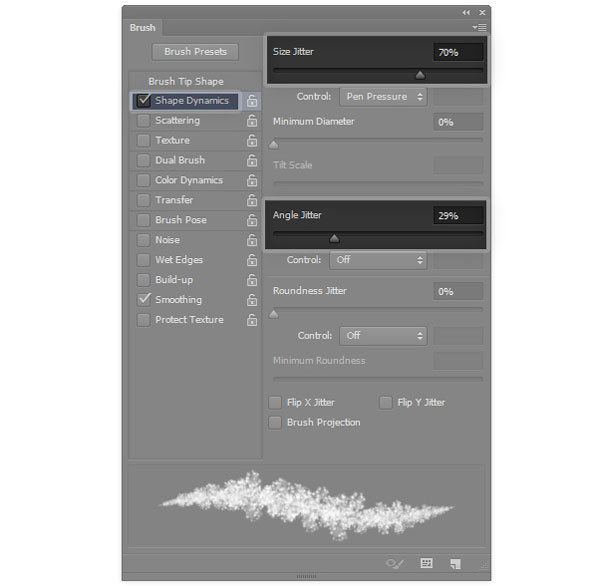Open the Roundness Jitter Control dropdown
600x586 pixels.
[383, 336]
